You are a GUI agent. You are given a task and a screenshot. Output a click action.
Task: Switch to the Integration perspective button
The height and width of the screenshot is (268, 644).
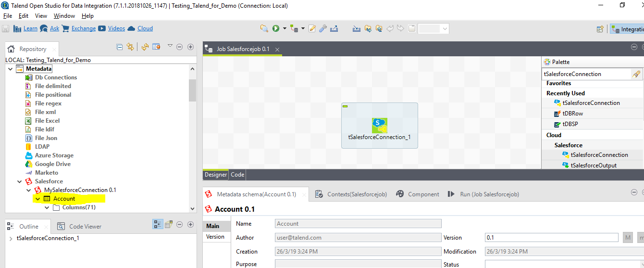627,29
